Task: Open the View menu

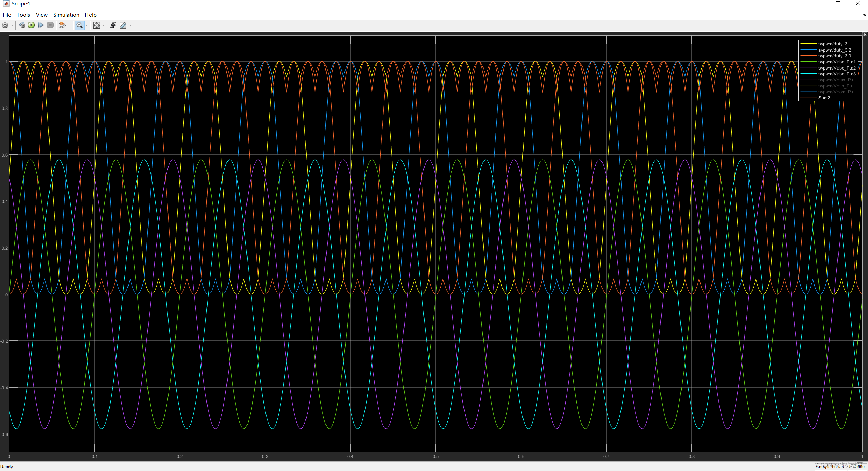Action: [42, 15]
